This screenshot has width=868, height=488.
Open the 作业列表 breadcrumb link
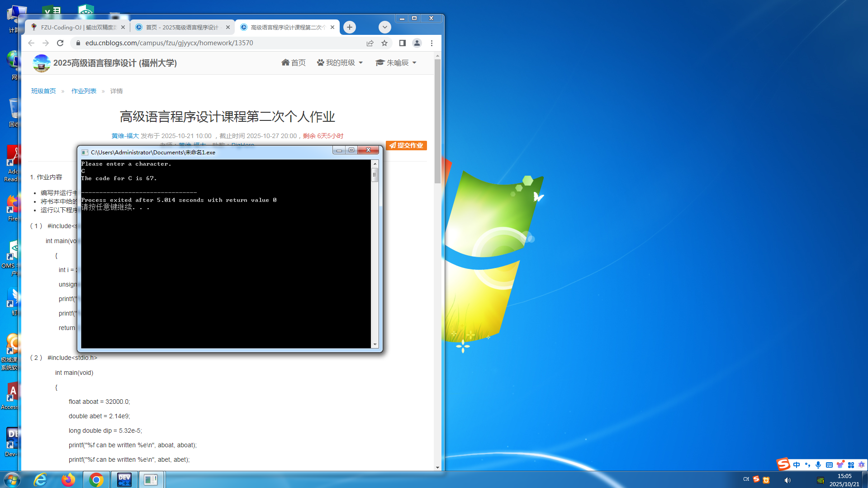click(84, 91)
